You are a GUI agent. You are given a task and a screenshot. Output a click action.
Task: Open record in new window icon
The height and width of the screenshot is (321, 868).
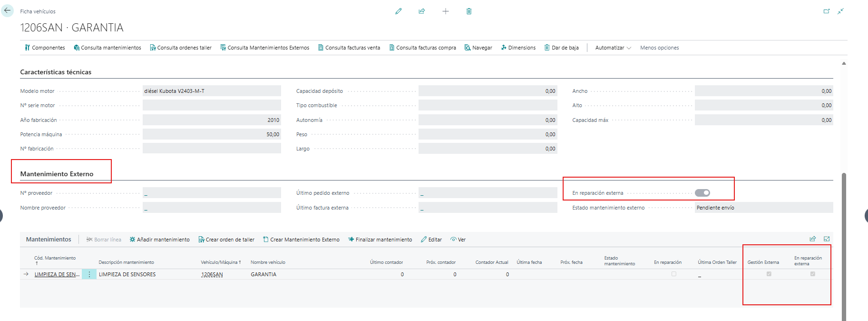827,11
